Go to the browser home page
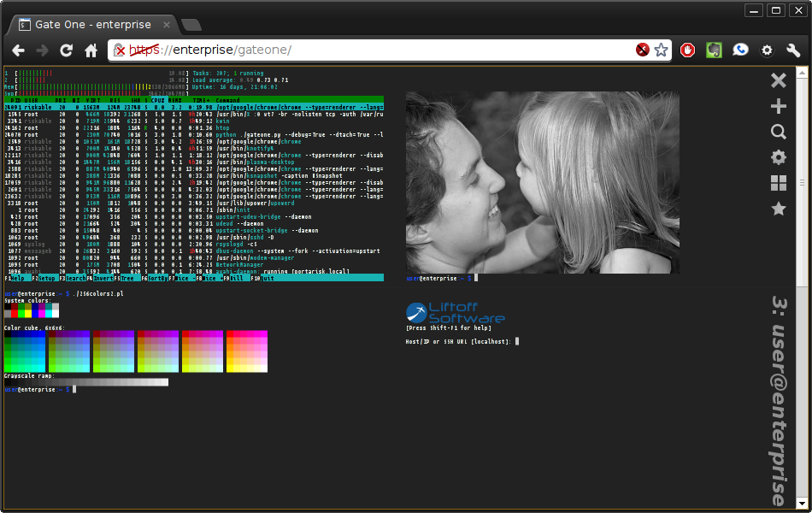Viewport: 812px width, 513px height. [x=91, y=50]
